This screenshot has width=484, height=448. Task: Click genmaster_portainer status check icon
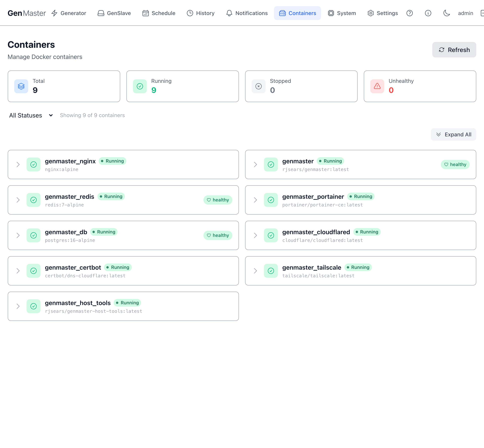click(271, 200)
